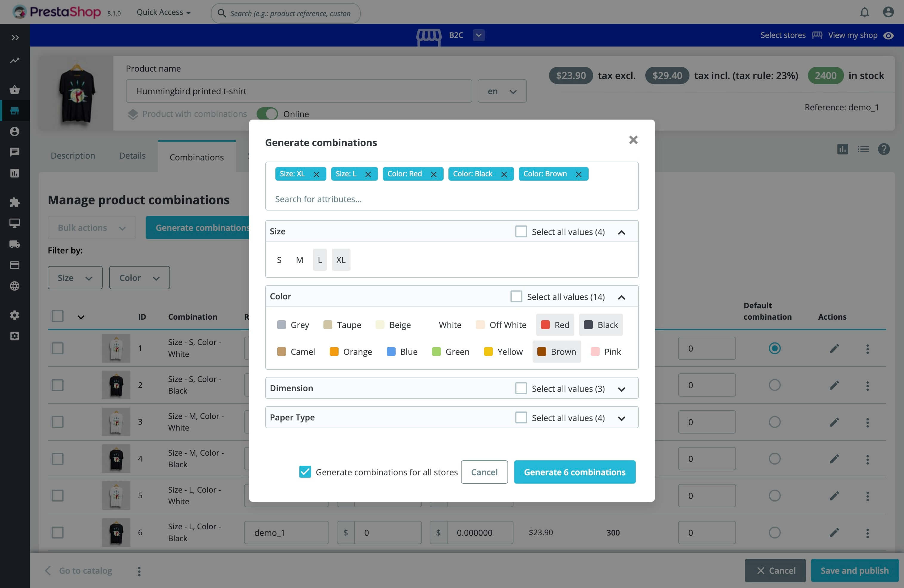Uncheck Generate combinations for all stores
This screenshot has width=904, height=588.
click(x=305, y=472)
